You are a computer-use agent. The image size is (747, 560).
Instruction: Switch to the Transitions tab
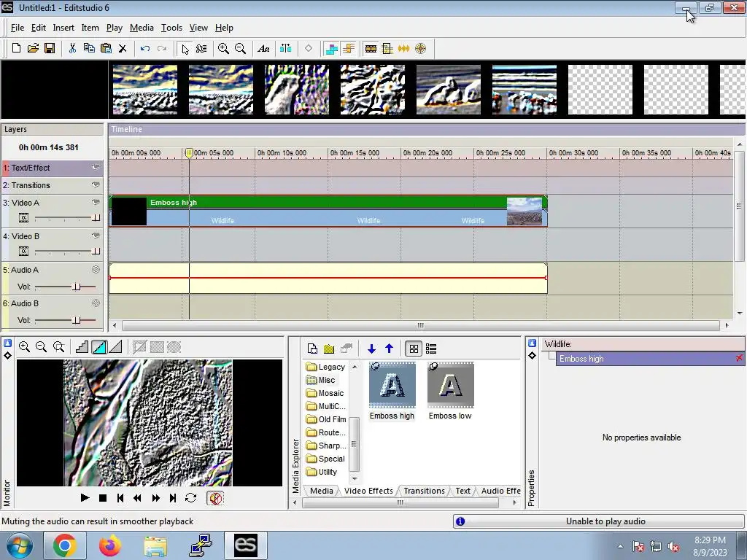(423, 491)
